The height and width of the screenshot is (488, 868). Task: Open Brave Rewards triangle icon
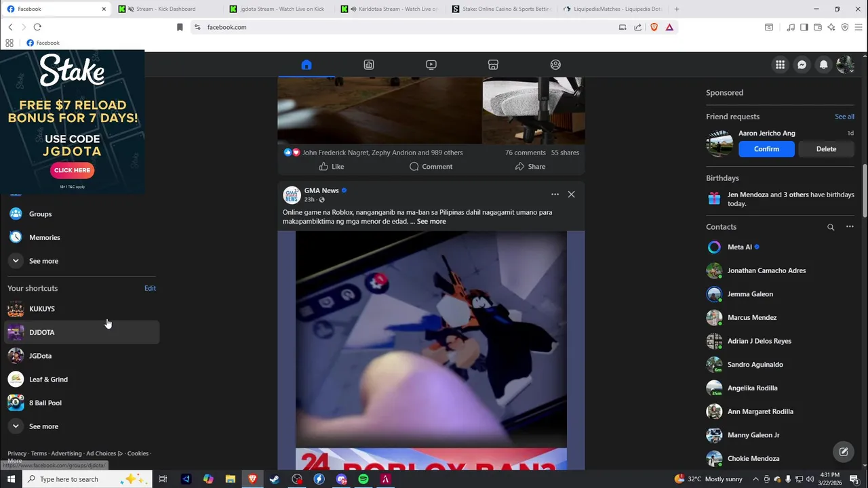click(669, 27)
